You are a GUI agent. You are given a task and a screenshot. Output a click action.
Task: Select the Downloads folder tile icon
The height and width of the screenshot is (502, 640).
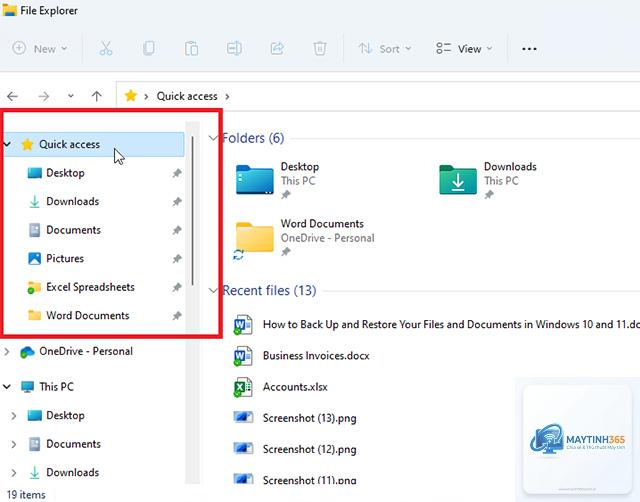click(458, 180)
